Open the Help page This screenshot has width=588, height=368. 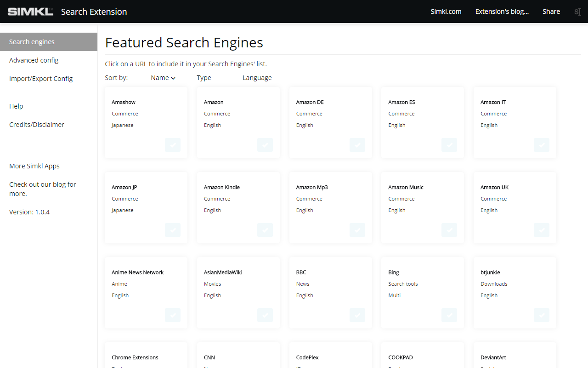tap(16, 106)
